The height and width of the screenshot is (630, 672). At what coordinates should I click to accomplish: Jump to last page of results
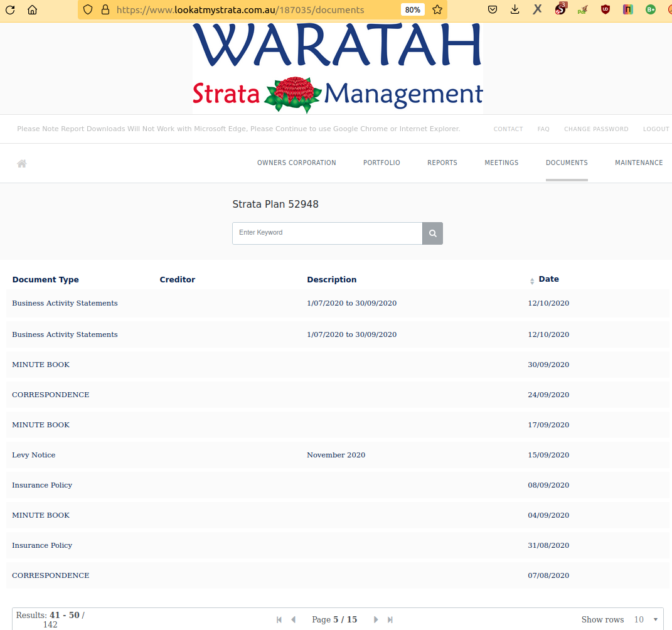coord(390,620)
